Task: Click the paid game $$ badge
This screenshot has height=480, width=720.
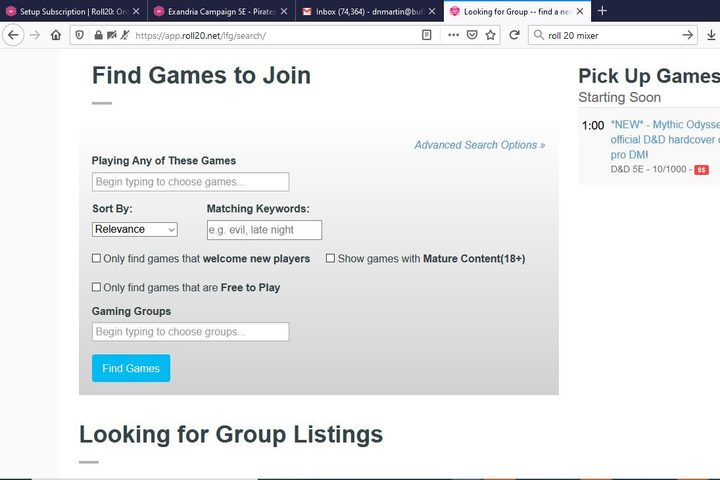Action: pos(701,170)
